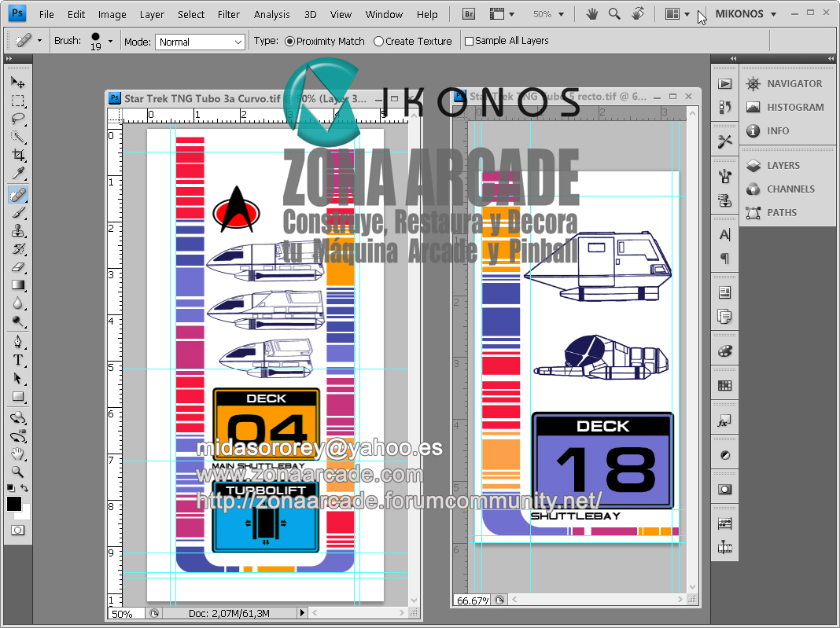Choose the Proximity Match radio button
The width and height of the screenshot is (840, 628).
coord(289,42)
